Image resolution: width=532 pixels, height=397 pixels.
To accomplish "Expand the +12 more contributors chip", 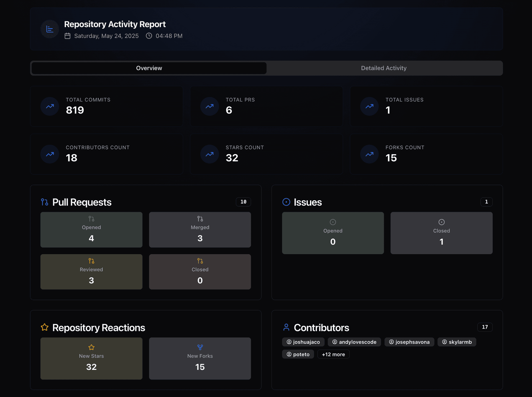I will pyautogui.click(x=333, y=354).
